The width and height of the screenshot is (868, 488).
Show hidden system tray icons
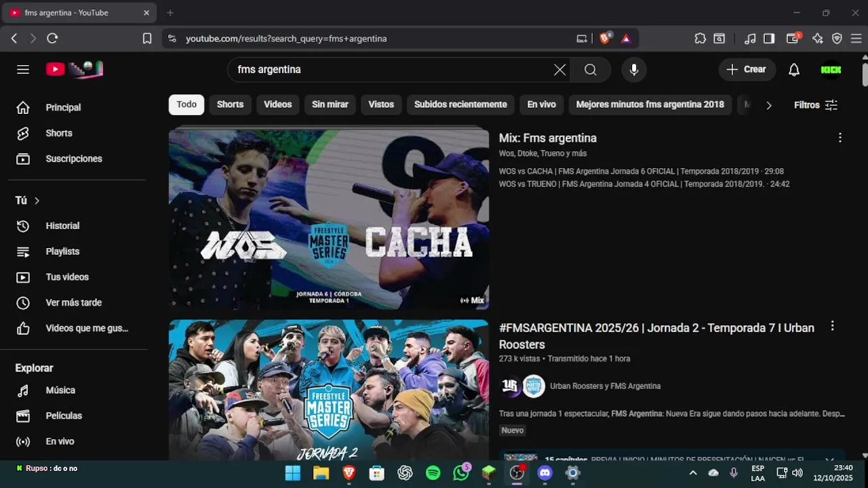tap(692, 472)
